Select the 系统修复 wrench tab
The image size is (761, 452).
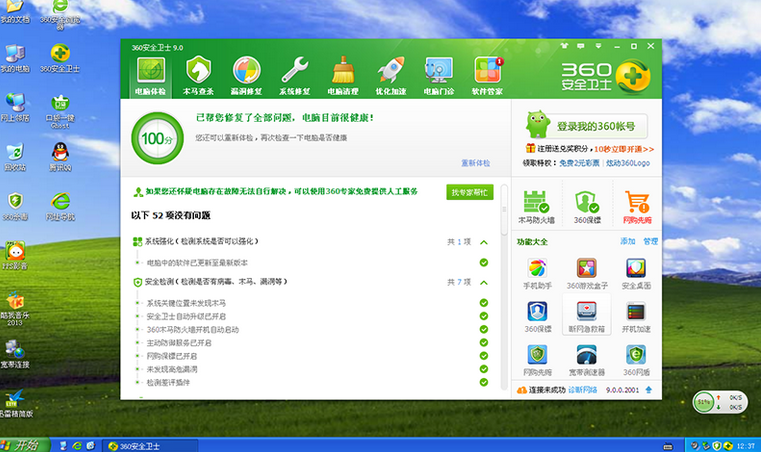294,76
